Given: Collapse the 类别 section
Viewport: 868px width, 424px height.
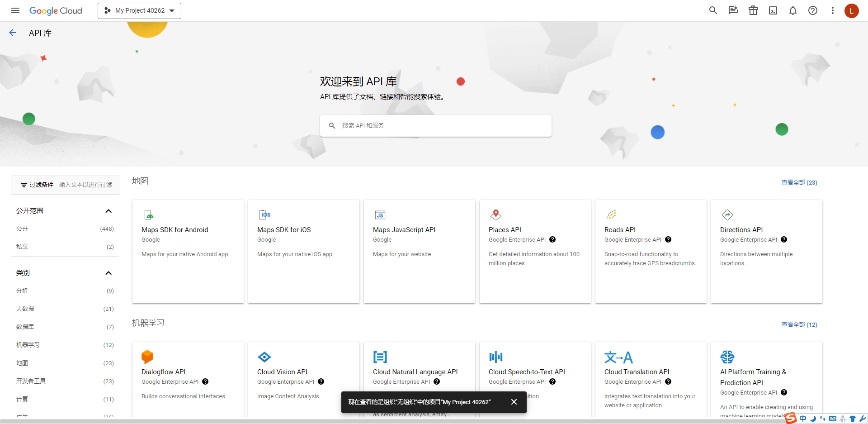Looking at the screenshot, I should coord(108,273).
